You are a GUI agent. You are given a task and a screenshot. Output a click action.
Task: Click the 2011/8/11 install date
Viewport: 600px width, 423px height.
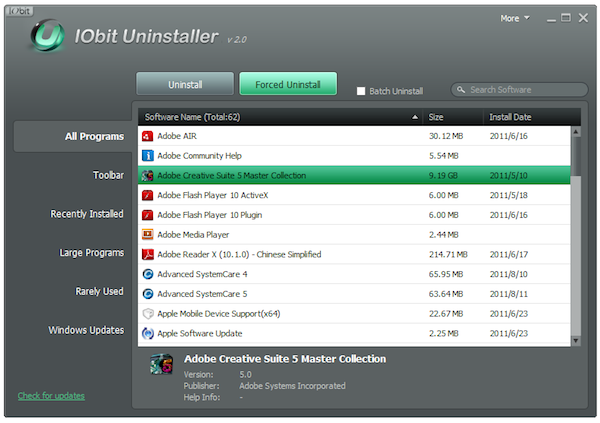point(509,294)
